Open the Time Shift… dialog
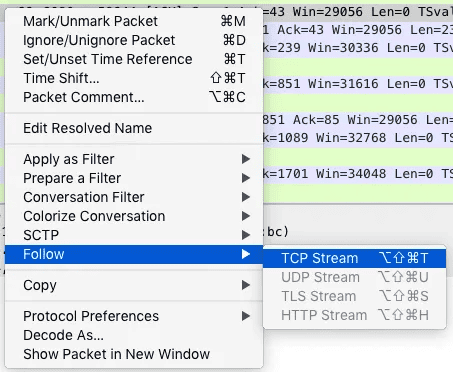453x372 pixels. tap(134, 78)
